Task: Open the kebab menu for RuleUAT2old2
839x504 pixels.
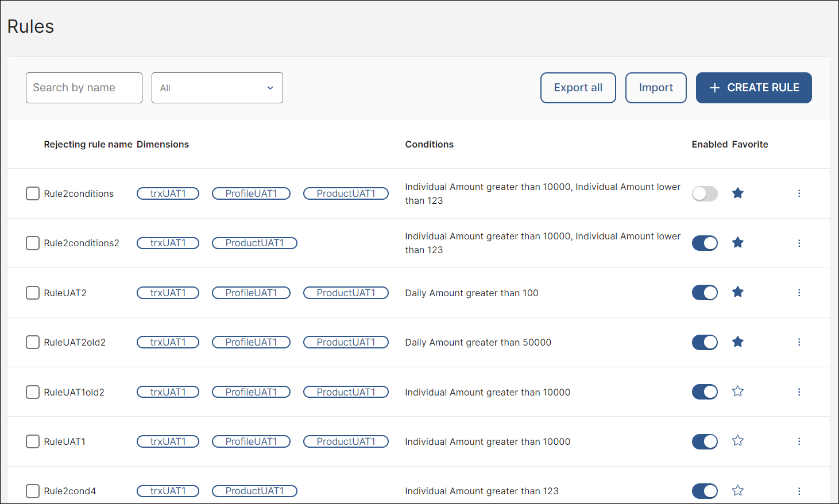Action: click(x=799, y=342)
